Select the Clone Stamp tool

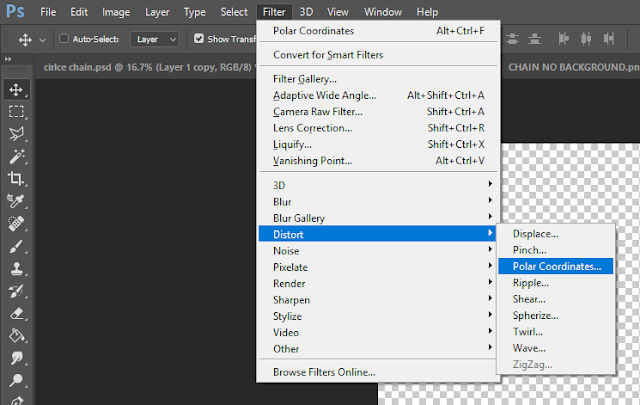pyautogui.click(x=16, y=269)
